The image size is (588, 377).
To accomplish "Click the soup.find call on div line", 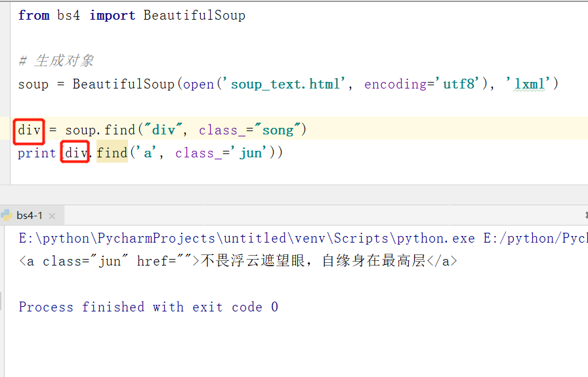I will point(100,130).
